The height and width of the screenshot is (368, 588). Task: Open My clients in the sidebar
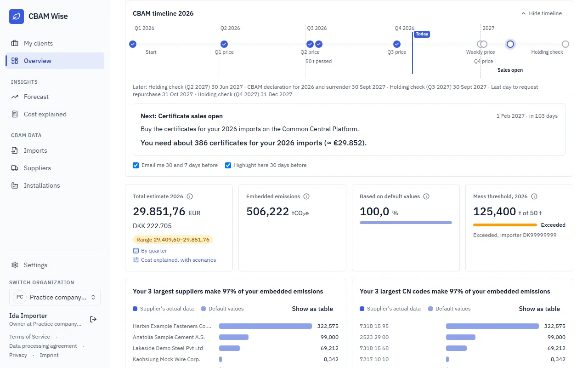(x=55, y=43)
